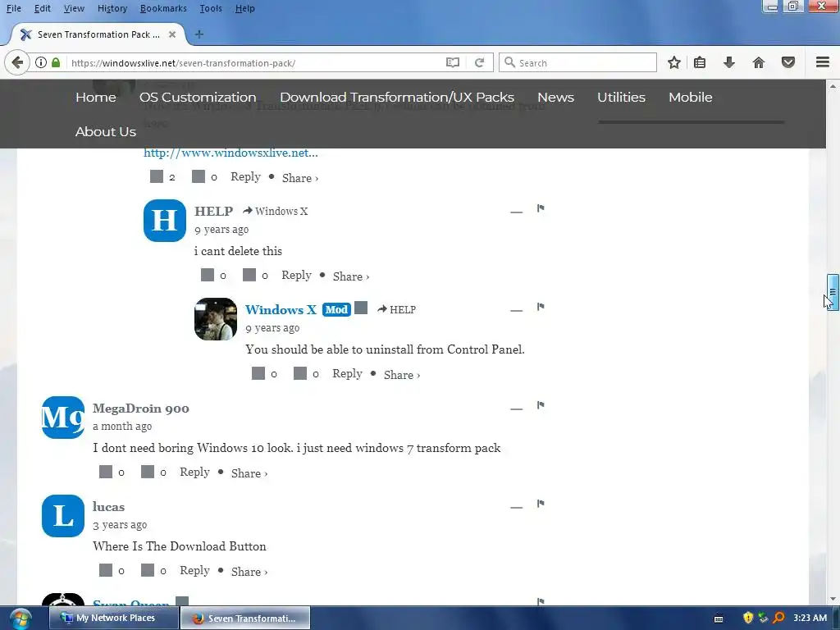Go back with the browser back arrow
Screen dimensions: 840x630
point(17,62)
